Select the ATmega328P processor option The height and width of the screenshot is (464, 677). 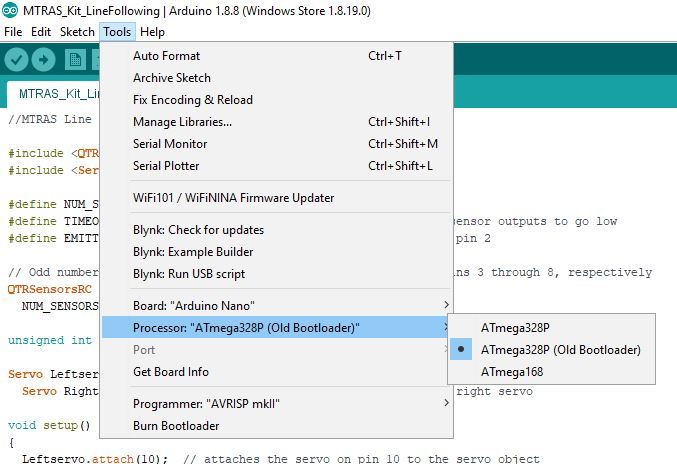551,328
